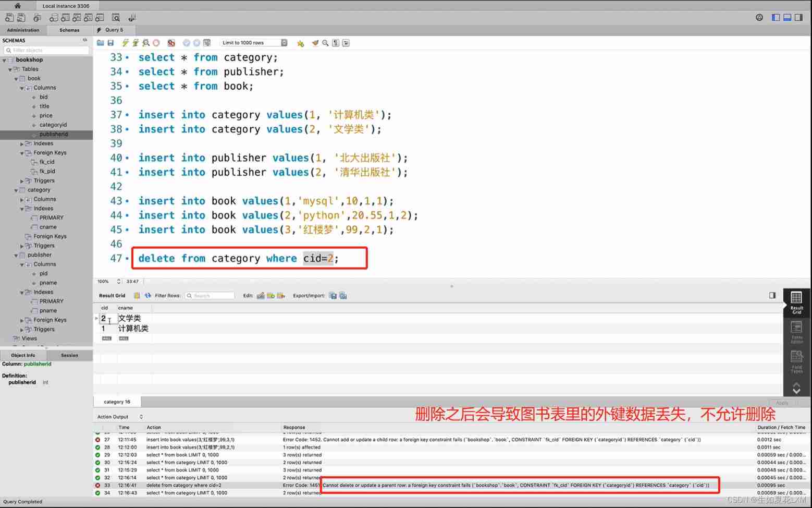This screenshot has width=812, height=508.
Task: Click the insert new row icon
Action: coord(270,295)
